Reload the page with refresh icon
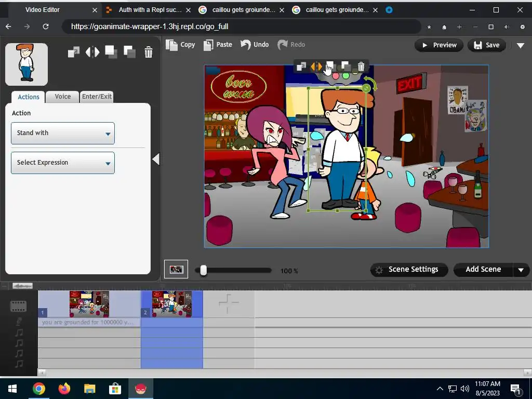 (x=46, y=26)
